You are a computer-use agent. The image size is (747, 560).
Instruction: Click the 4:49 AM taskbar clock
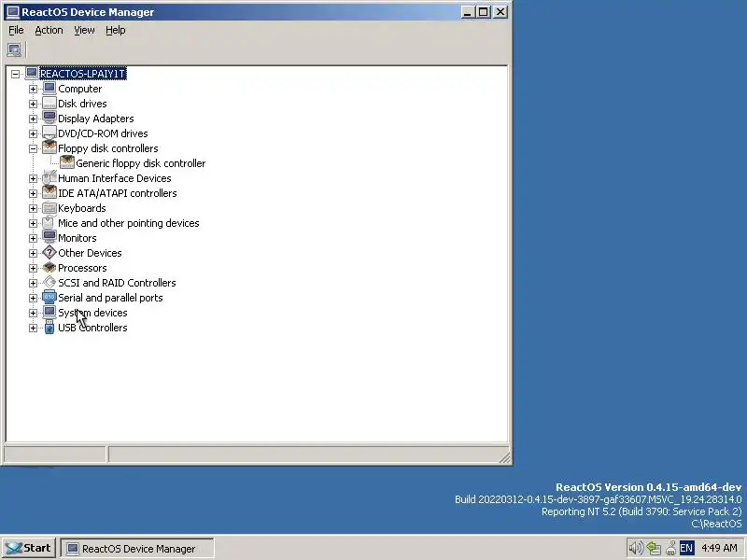(719, 548)
